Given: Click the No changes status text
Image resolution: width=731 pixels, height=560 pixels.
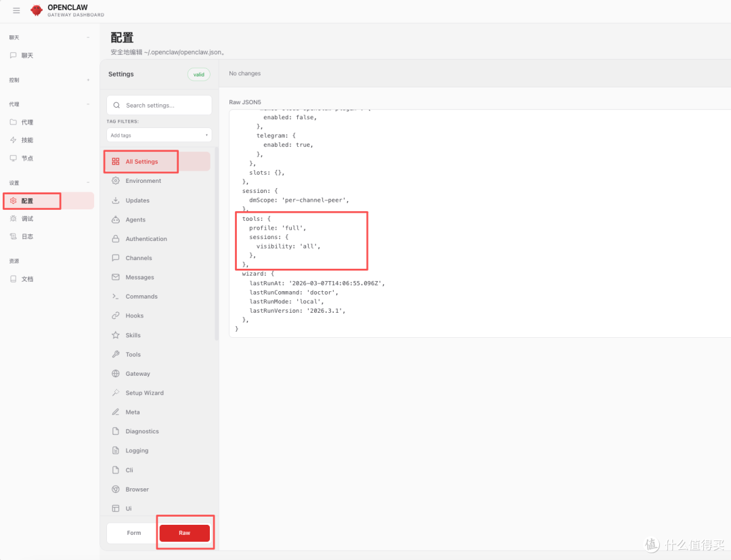Looking at the screenshot, I should 245,74.
